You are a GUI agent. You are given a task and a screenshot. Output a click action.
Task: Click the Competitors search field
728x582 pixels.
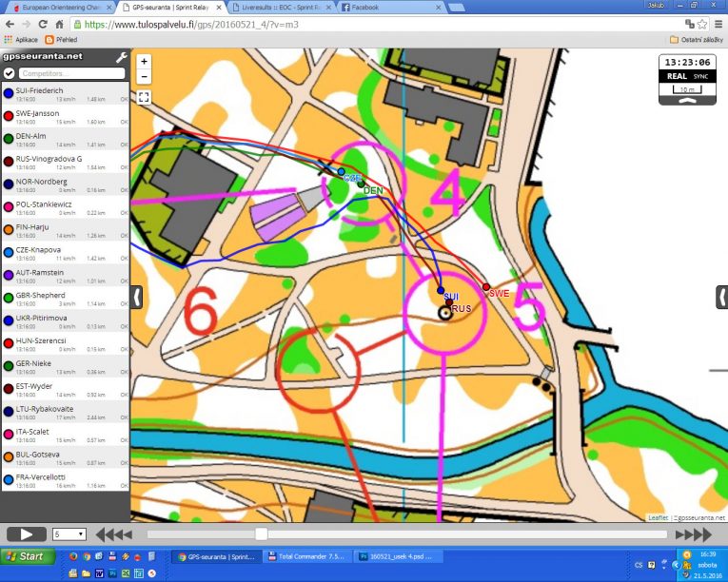point(72,73)
